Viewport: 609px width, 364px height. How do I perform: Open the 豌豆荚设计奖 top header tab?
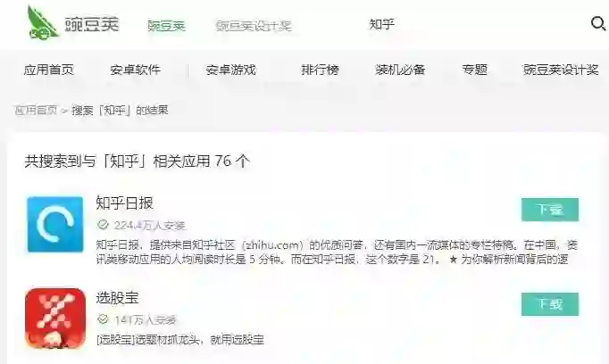tap(254, 26)
